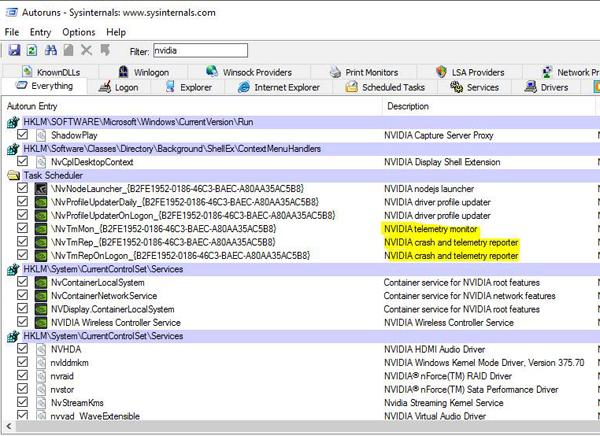
Task: Open the Internet Explorer tab
Action: pyautogui.click(x=279, y=87)
